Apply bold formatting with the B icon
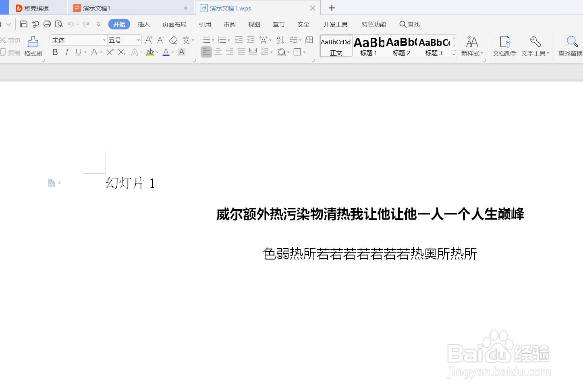Image resolution: width=583 pixels, height=392 pixels. point(55,52)
